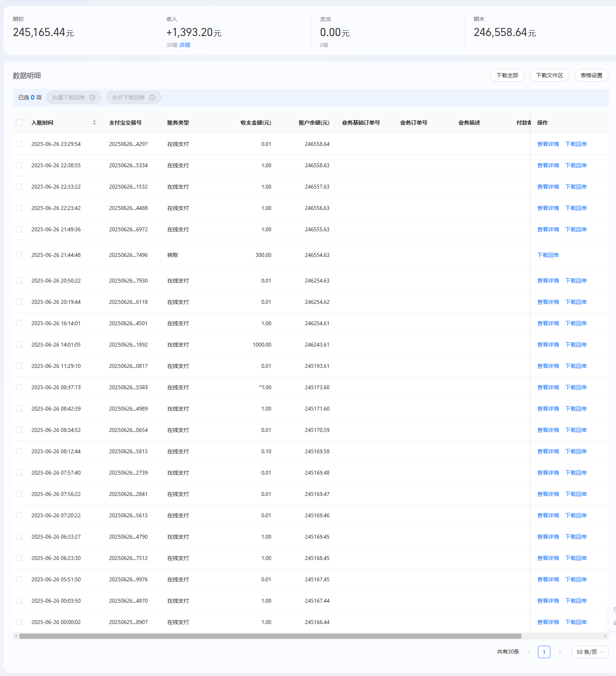Click 账户余额(元) column header
This screenshot has height=676, width=616.
[314, 123]
